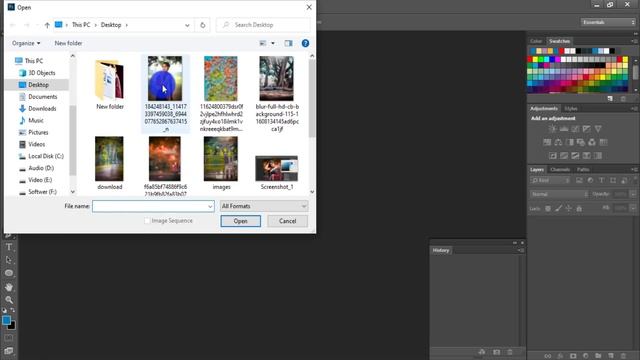The height and width of the screenshot is (360, 640).
Task: Click the change screen mode icon
Action: point(9,351)
